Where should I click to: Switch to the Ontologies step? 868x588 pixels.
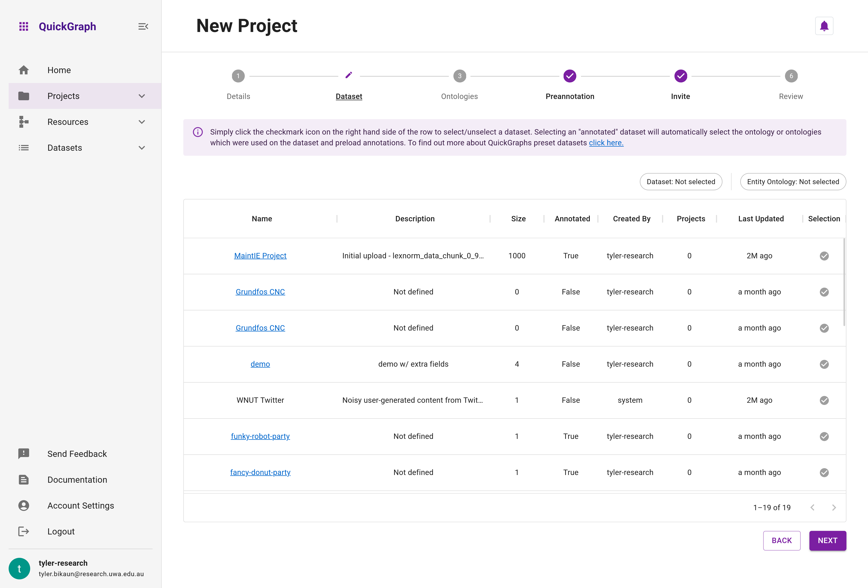coord(459,76)
